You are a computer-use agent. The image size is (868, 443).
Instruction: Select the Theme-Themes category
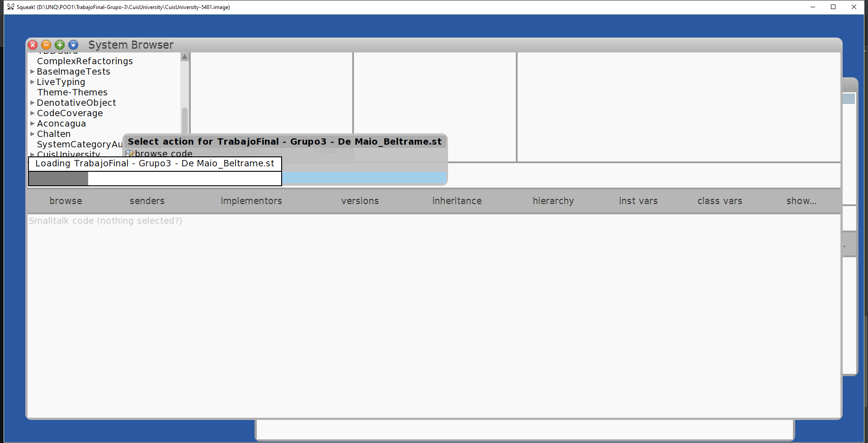coord(72,92)
